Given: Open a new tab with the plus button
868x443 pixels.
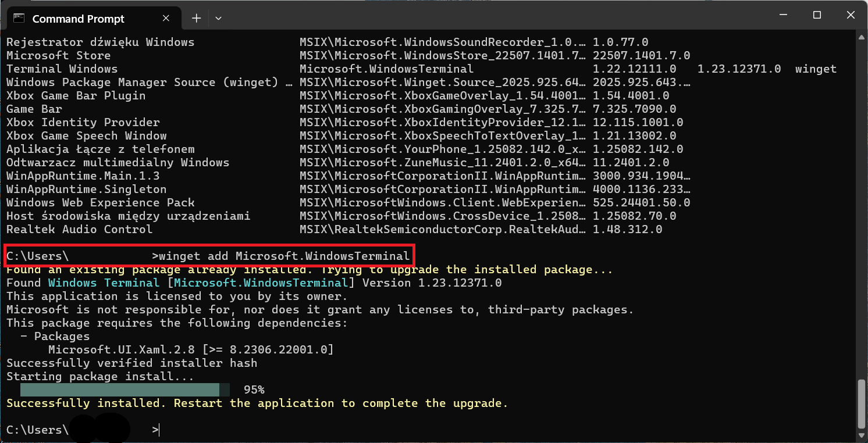Looking at the screenshot, I should pos(196,19).
